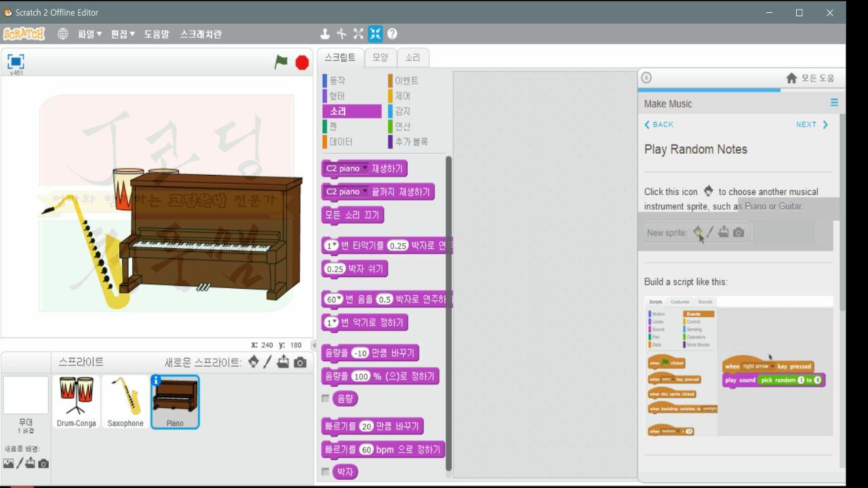
Task: Choose new backdrop from library icon
Action: pyautogui.click(x=9, y=464)
